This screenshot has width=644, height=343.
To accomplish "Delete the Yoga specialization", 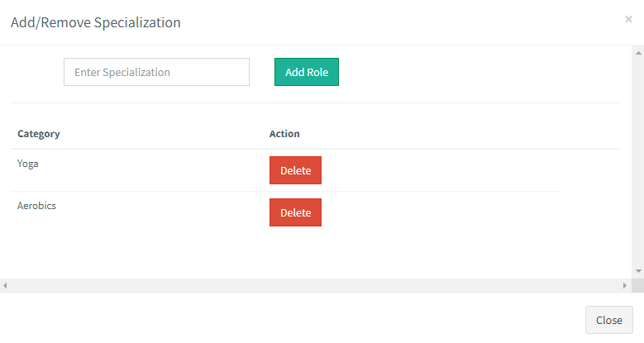I will pos(295,170).
